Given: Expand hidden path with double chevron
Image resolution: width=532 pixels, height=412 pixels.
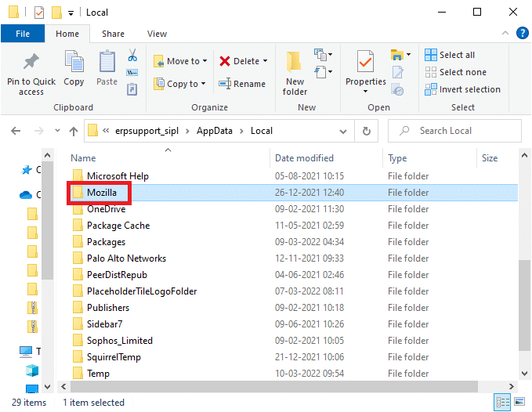Looking at the screenshot, I should pyautogui.click(x=106, y=131).
